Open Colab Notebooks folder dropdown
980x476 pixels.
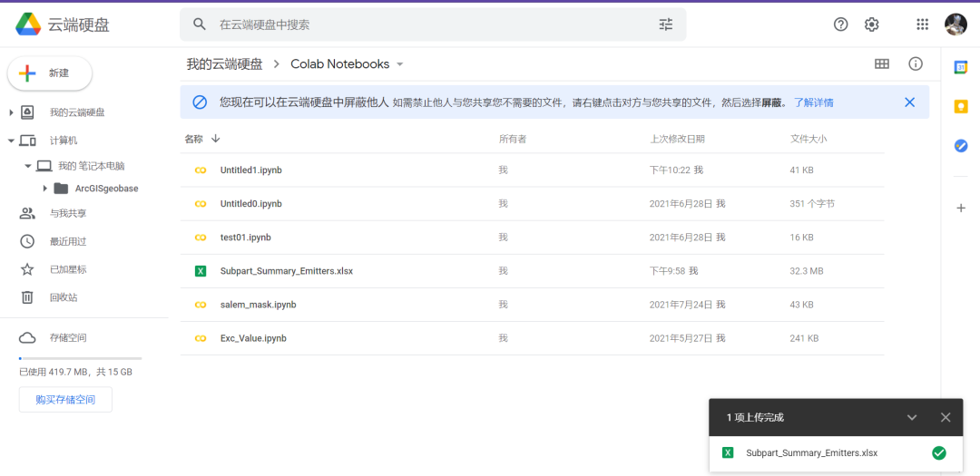400,64
